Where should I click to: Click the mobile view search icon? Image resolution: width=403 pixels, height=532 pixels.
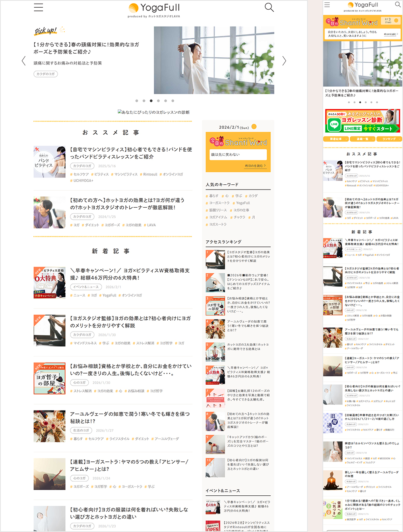pos(397,5)
